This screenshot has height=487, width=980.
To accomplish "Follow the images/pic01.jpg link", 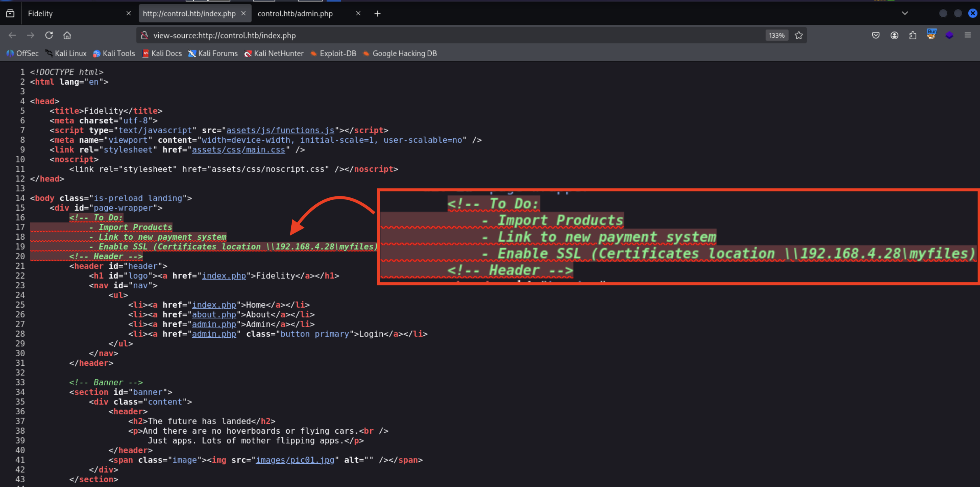I will coord(295,460).
